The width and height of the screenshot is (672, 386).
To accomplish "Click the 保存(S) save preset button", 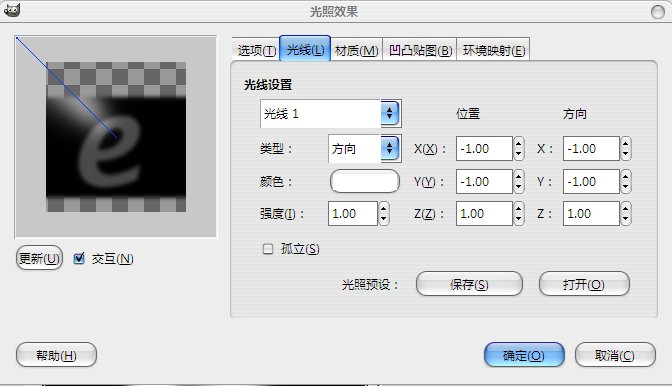I will (469, 284).
